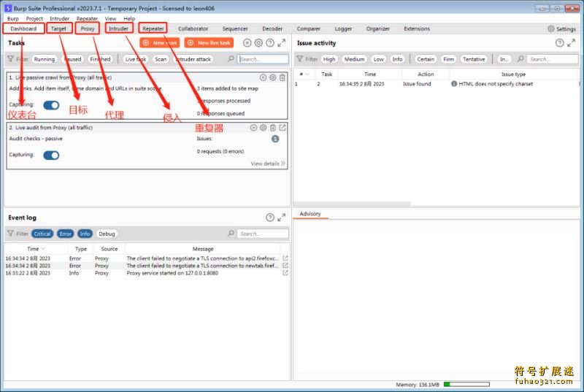Select the HTML does not specify charset issue
The width and height of the screenshot is (584, 392).
(437, 84)
